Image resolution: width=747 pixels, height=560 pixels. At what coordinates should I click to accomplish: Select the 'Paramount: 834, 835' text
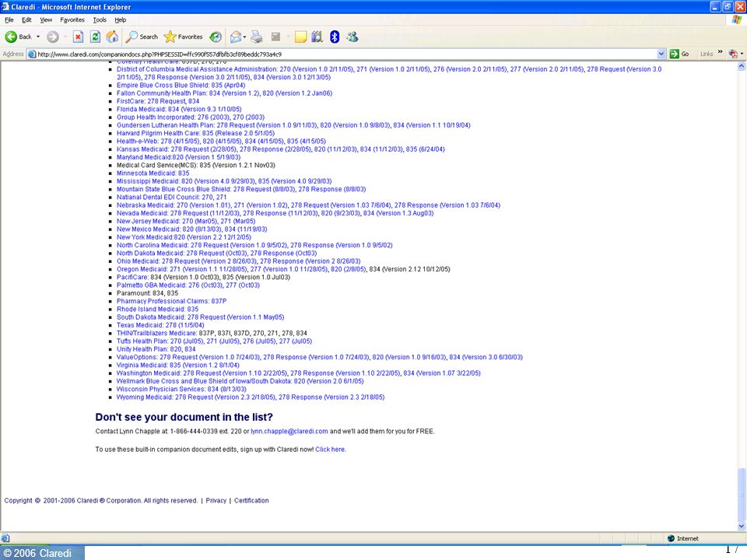(x=148, y=293)
